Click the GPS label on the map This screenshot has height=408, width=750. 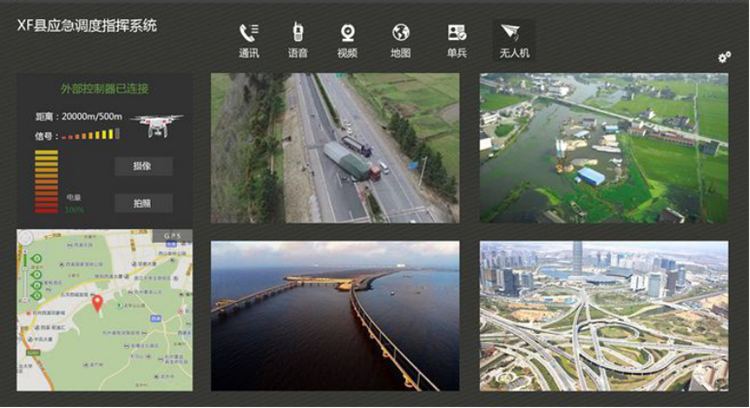tap(175, 237)
